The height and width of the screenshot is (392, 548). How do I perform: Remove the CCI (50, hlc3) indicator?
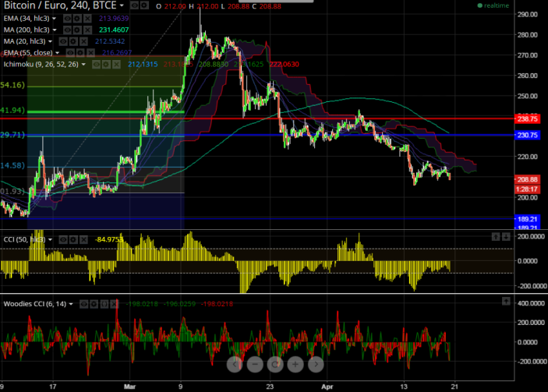(83, 239)
